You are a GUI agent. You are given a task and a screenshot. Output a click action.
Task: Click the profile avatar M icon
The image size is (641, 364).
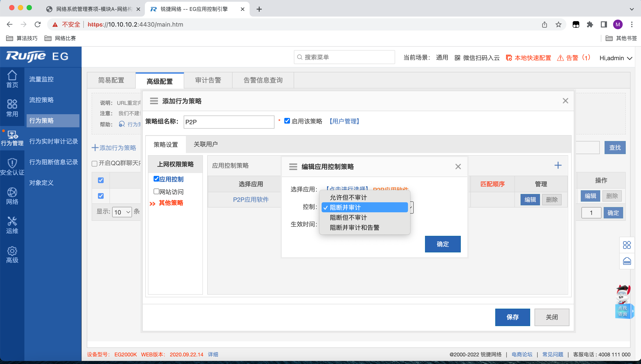point(618,24)
